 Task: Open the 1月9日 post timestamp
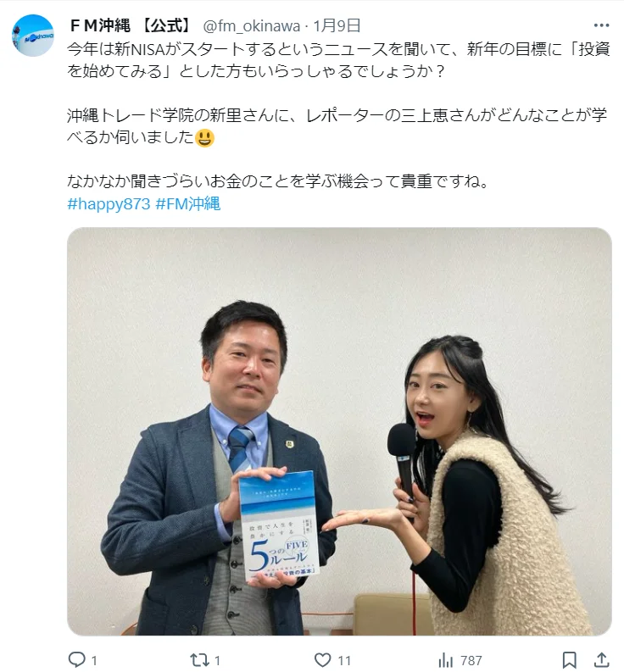click(337, 25)
